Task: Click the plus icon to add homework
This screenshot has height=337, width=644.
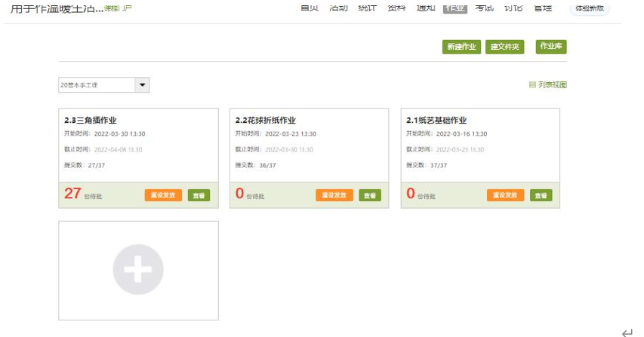Action: click(138, 269)
